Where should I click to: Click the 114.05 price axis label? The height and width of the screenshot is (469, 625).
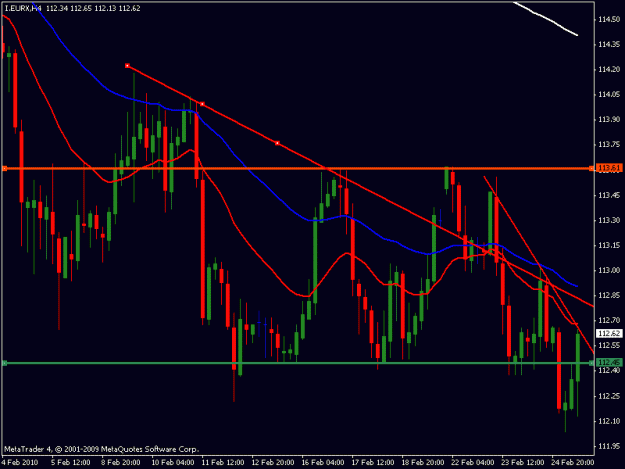point(609,94)
